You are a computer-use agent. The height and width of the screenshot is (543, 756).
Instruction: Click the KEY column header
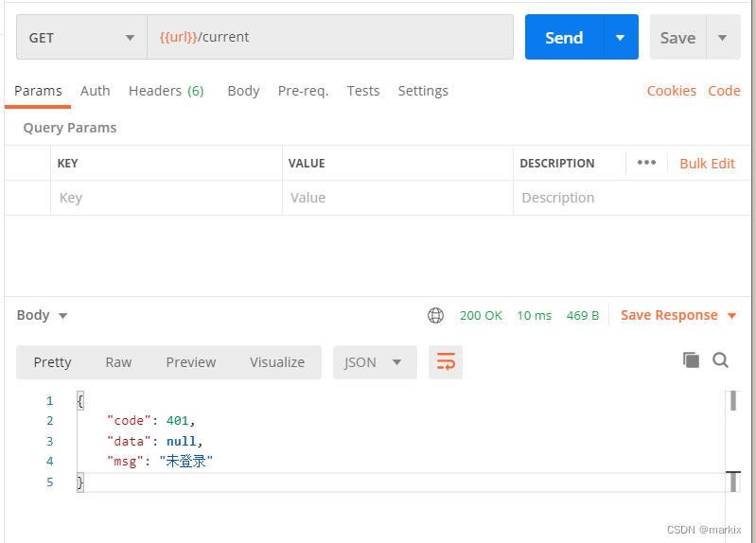point(67,164)
